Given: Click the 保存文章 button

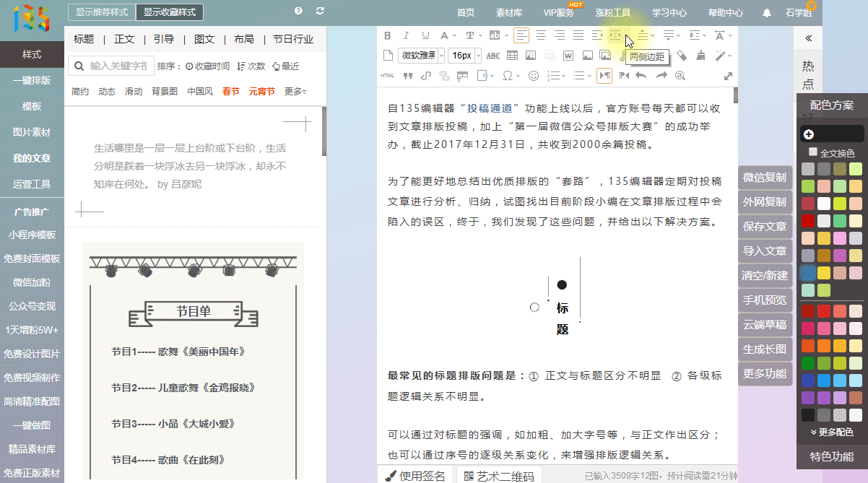Looking at the screenshot, I should 765,226.
